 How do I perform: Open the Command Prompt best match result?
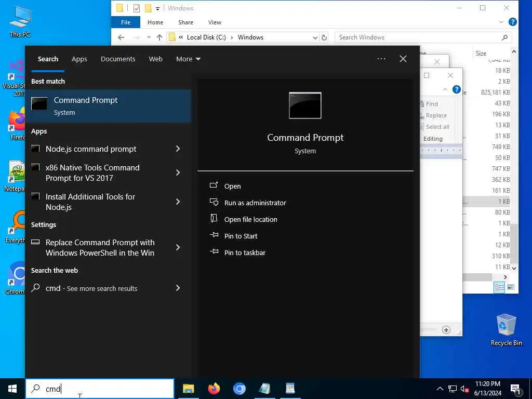click(109, 106)
